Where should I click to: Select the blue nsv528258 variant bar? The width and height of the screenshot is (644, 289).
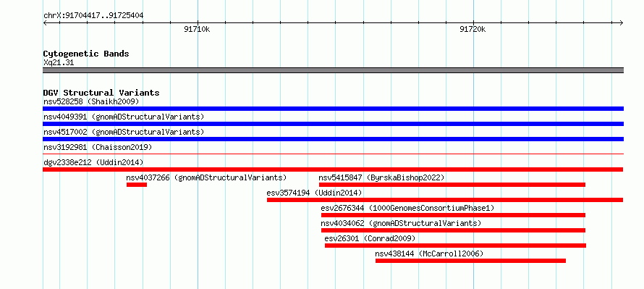333,109
